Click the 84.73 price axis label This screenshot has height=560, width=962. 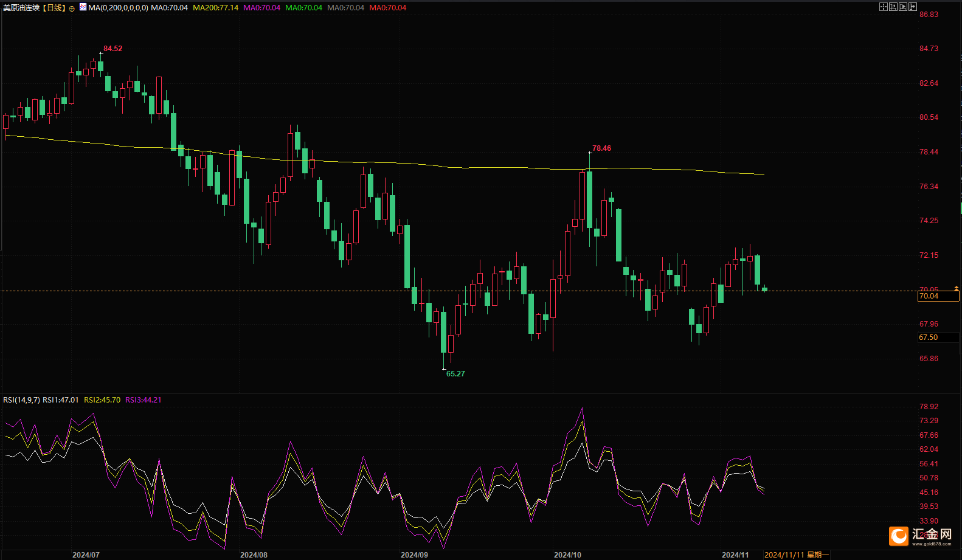click(x=929, y=49)
